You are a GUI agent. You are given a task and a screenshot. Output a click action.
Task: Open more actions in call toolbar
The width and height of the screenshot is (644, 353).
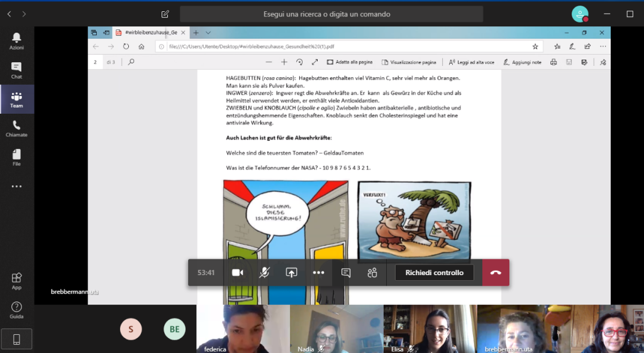tap(318, 273)
